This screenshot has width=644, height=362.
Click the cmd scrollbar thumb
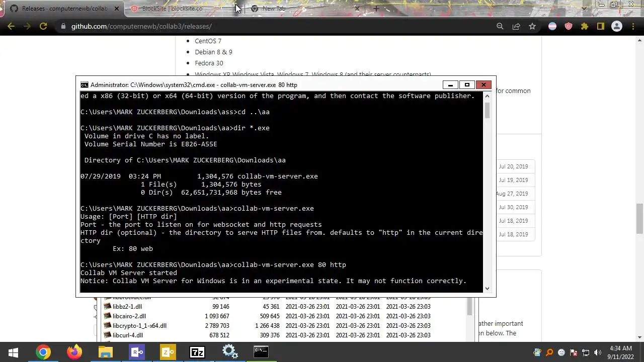(x=487, y=110)
